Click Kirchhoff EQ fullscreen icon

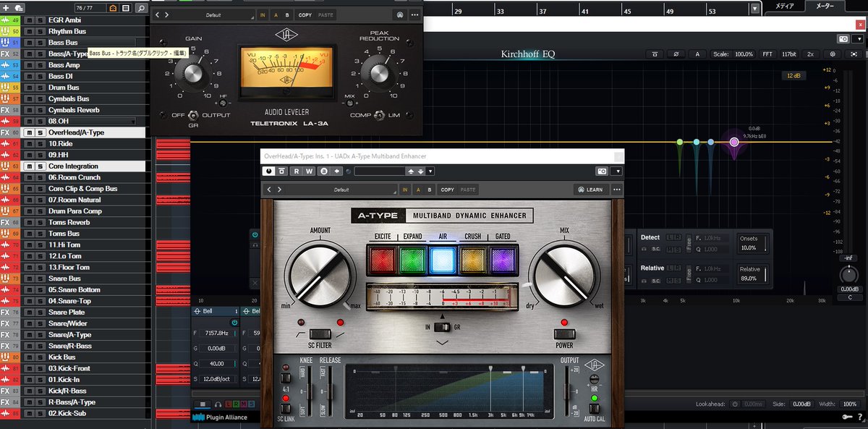click(x=854, y=54)
